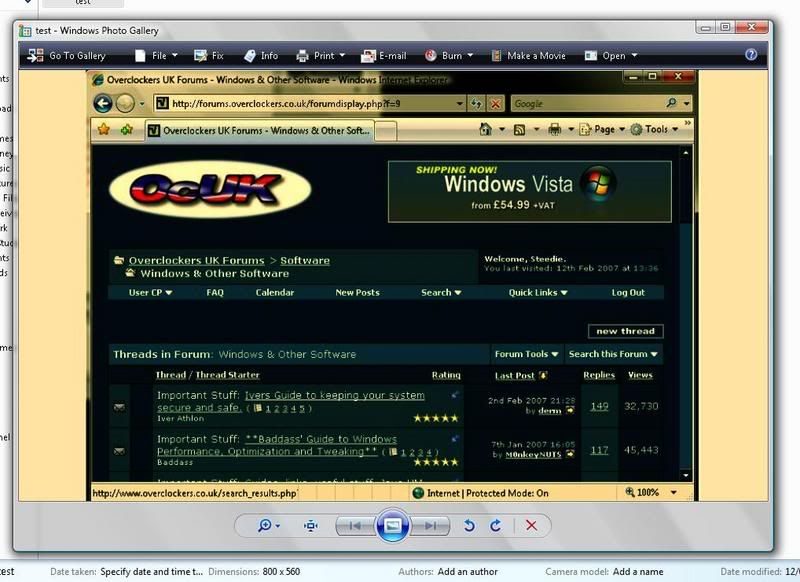Open the User CP dropdown
Viewport: 800px width, 582px height.
(x=150, y=292)
